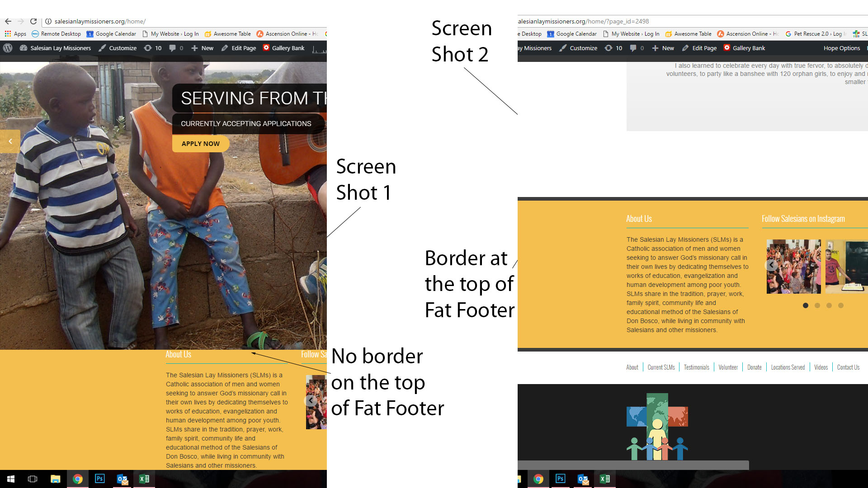868x488 pixels.
Task: Open the Windows Start menu
Action: coord(11,479)
